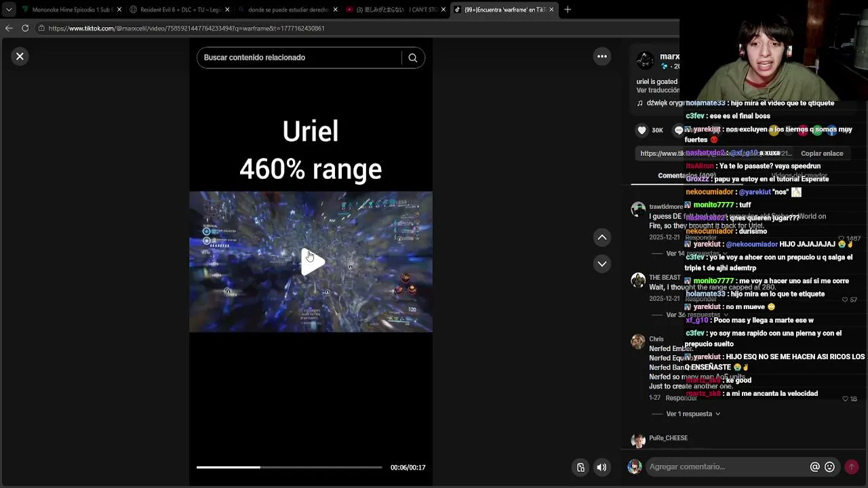Open the three-dots more options menu
Screen dimensions: 868x488
[x=601, y=56]
